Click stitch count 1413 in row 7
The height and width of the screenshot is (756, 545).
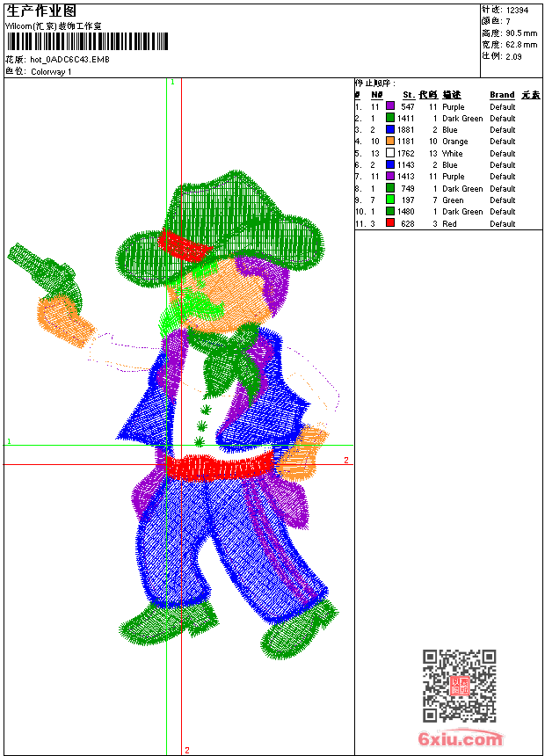pos(405,177)
